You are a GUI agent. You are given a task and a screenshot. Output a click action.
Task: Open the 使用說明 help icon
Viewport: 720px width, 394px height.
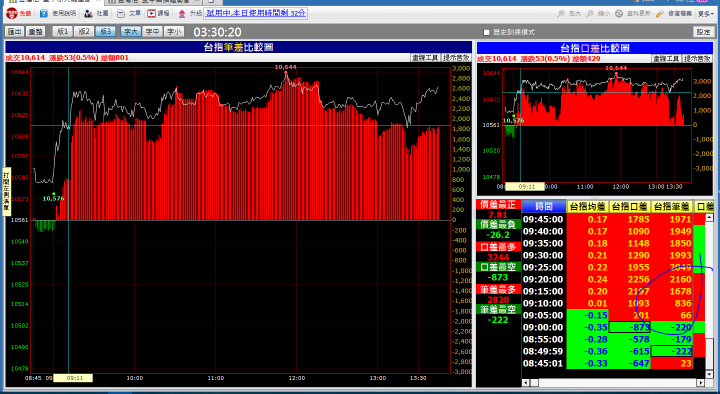(44, 13)
